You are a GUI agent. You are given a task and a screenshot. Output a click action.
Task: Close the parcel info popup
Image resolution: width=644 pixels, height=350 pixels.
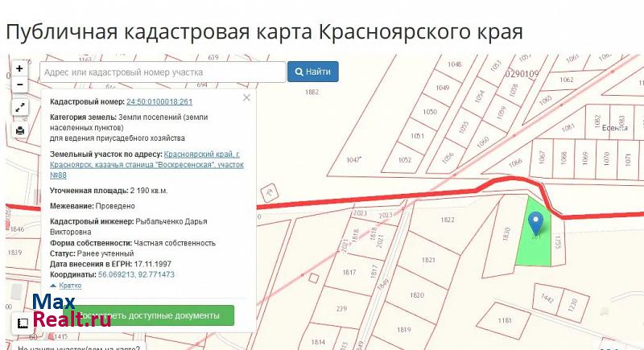[246, 97]
